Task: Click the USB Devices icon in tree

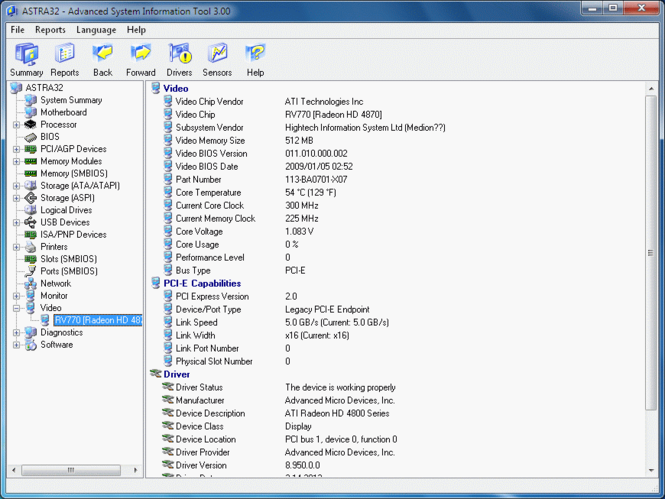Action: 31,222
